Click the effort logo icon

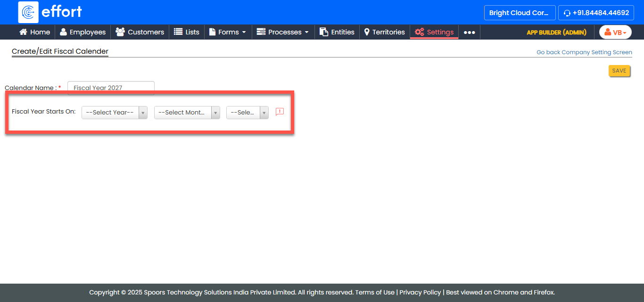point(28,12)
